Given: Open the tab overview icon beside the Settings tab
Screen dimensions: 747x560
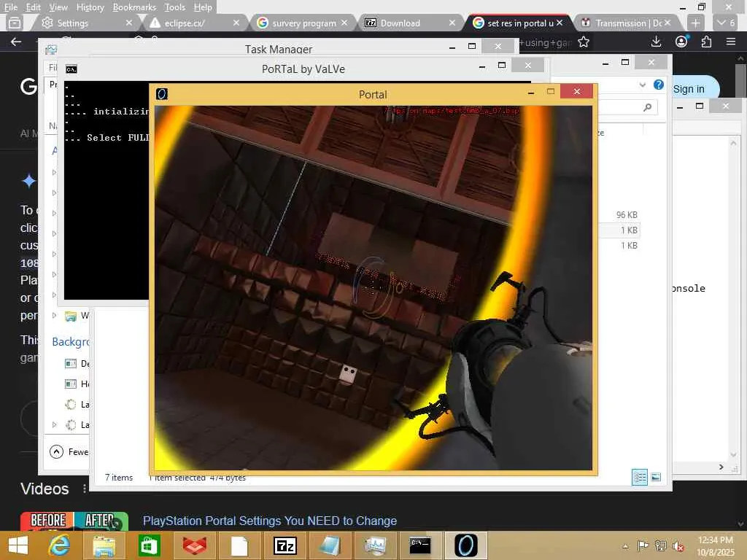Looking at the screenshot, I should pos(15,23).
